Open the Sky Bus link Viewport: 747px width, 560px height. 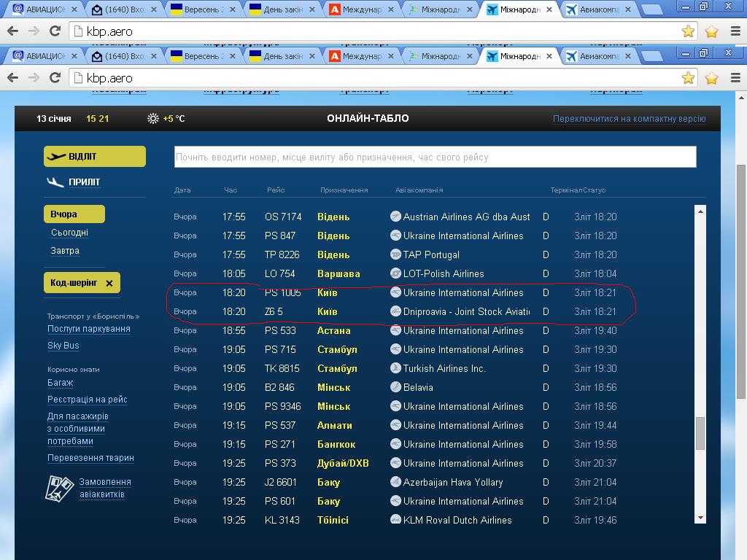point(63,346)
